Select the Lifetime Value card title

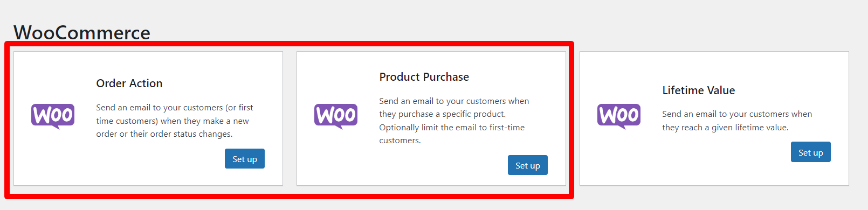pyautogui.click(x=699, y=90)
